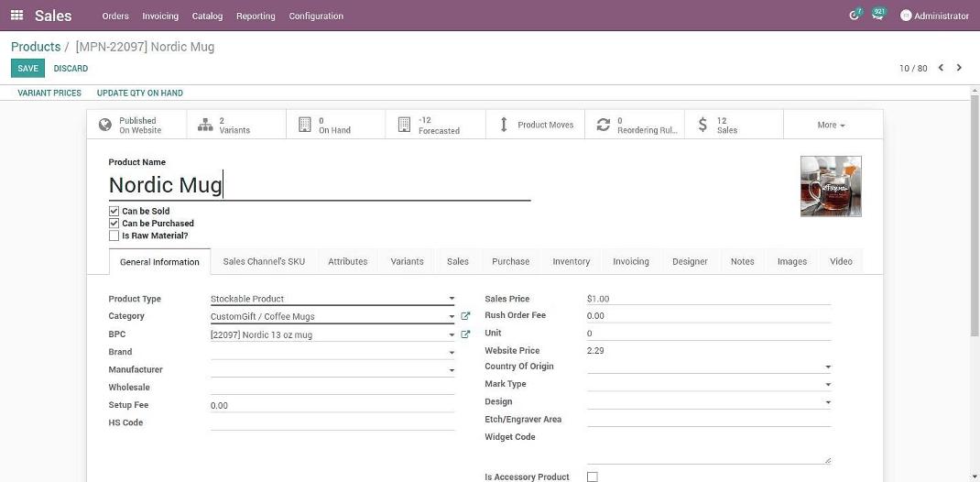
Task: Click the Setup Fee field
Action: click(x=332, y=406)
